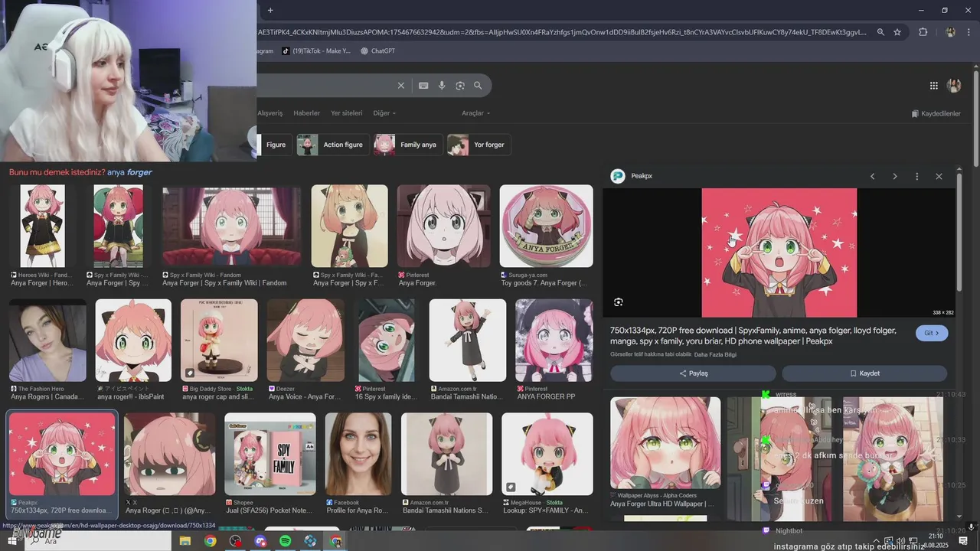
Task: Open the Google apps grid
Action: click(934, 86)
